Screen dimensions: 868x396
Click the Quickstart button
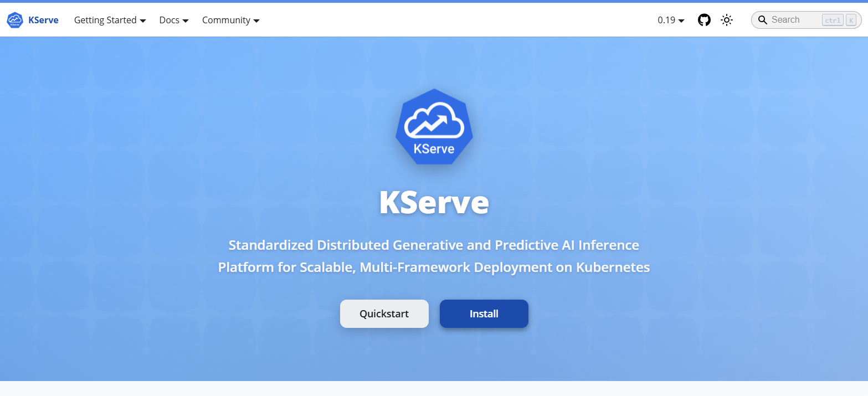pos(384,313)
